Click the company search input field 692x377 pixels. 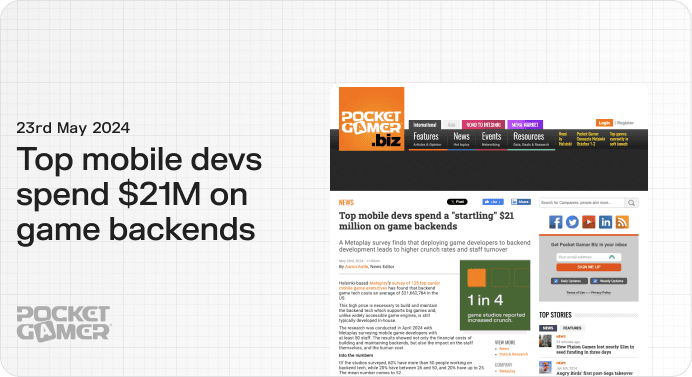point(582,203)
